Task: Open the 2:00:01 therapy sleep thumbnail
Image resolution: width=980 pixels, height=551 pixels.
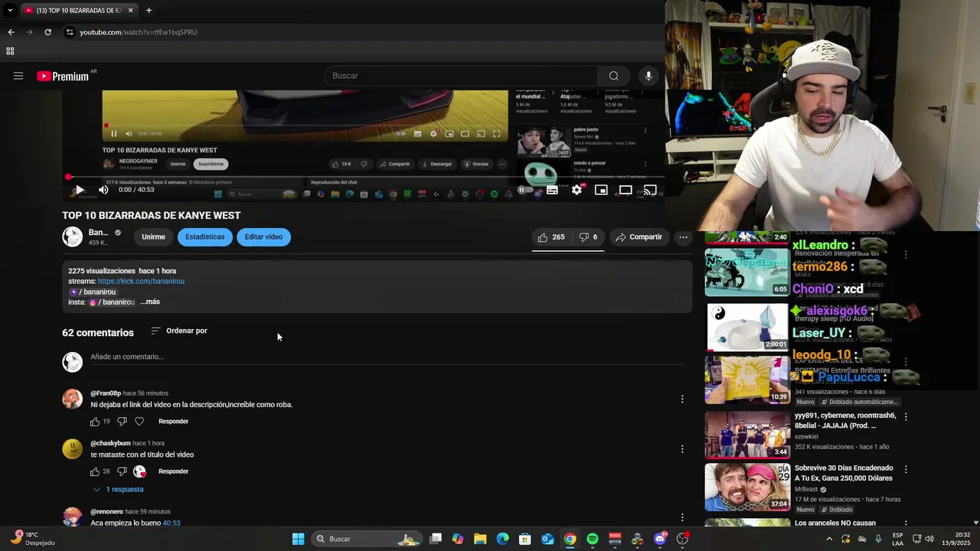Action: [747, 327]
